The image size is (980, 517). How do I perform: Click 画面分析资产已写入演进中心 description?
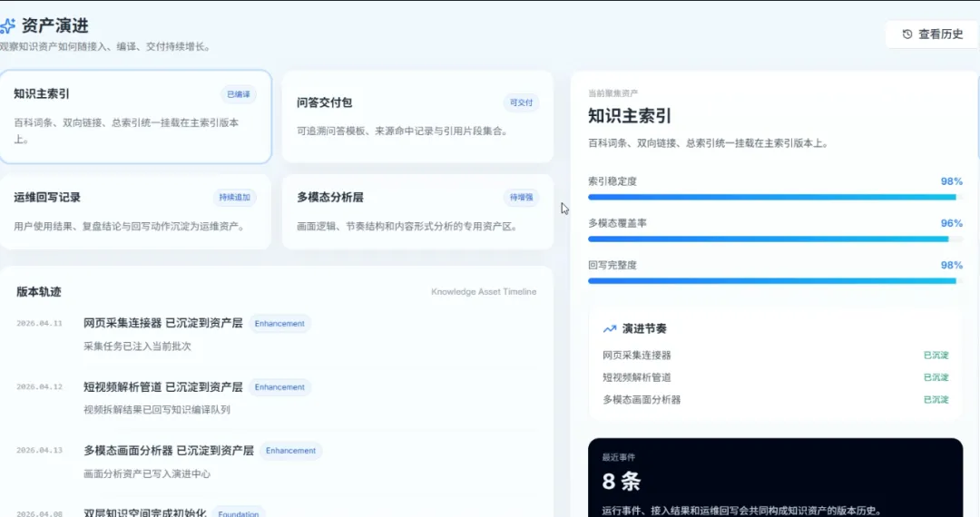pyautogui.click(x=147, y=473)
